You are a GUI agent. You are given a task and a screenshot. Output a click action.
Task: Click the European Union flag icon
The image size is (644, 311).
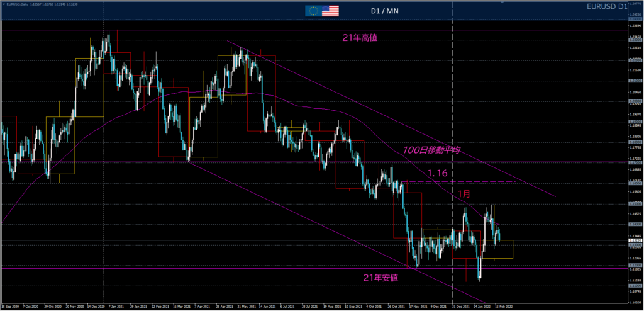[313, 11]
